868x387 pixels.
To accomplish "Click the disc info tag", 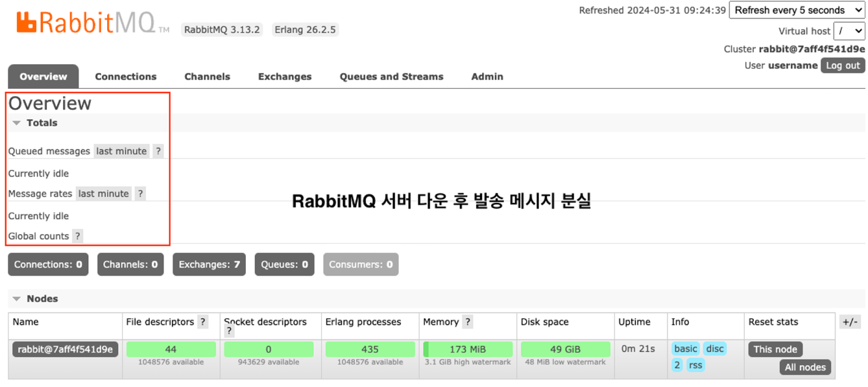I will tap(715, 349).
